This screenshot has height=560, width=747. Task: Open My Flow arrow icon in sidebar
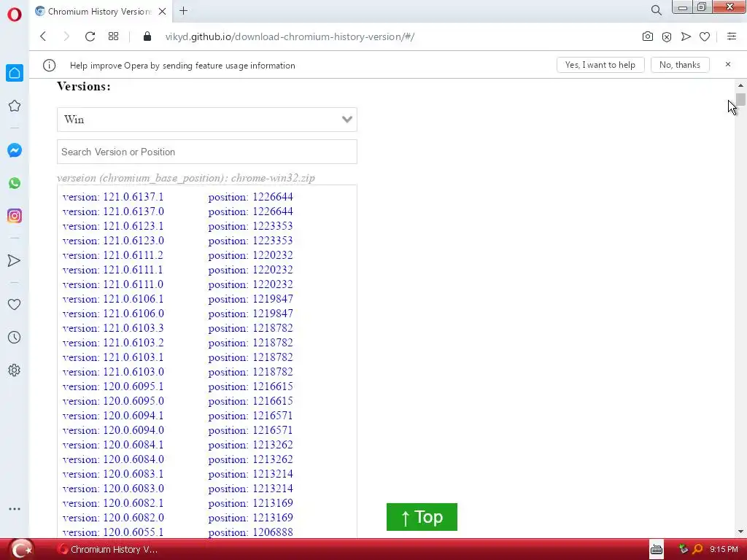pos(15,260)
